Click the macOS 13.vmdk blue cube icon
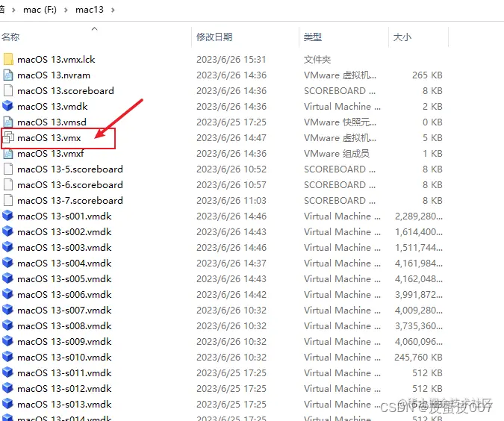The width and height of the screenshot is (504, 421). click(7, 106)
